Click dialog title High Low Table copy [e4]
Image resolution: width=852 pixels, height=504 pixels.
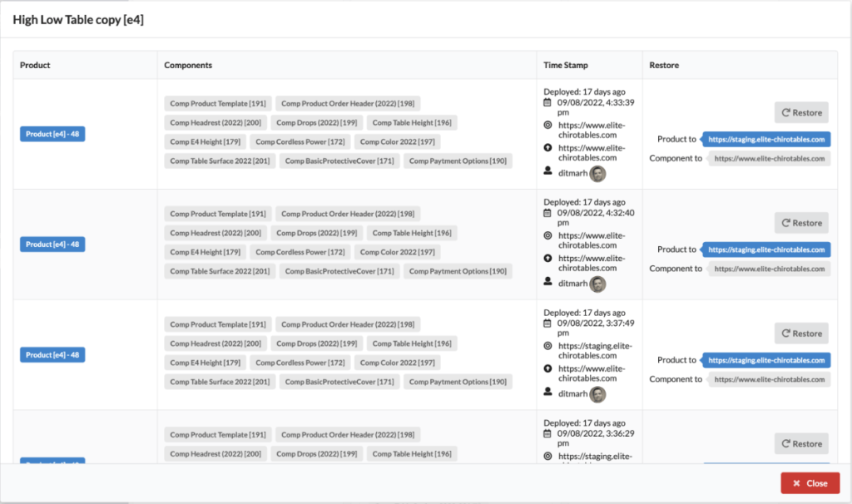coord(78,20)
